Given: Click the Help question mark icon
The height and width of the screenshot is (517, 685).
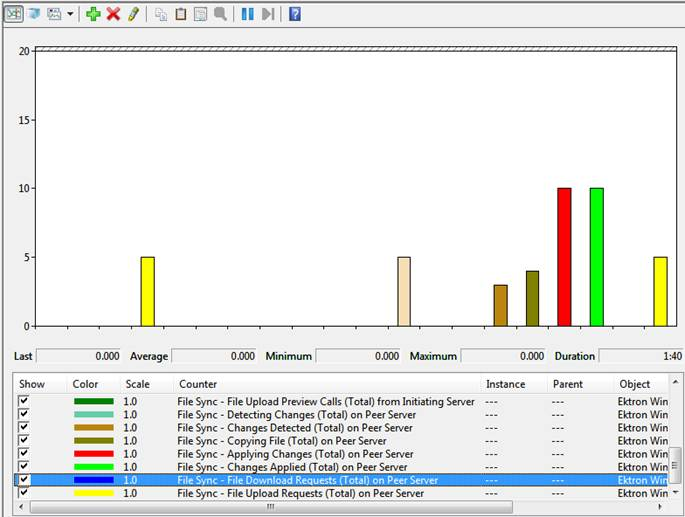Looking at the screenshot, I should point(295,14).
